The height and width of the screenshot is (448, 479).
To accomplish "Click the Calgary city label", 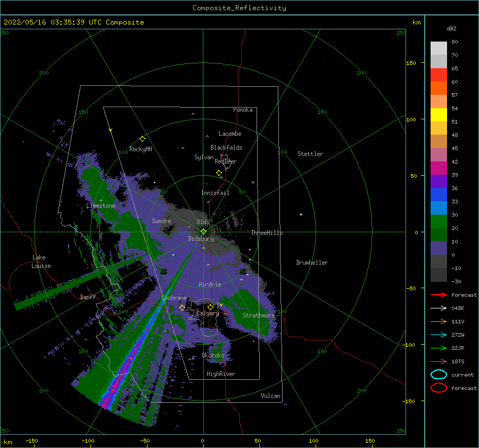I will (x=208, y=313).
